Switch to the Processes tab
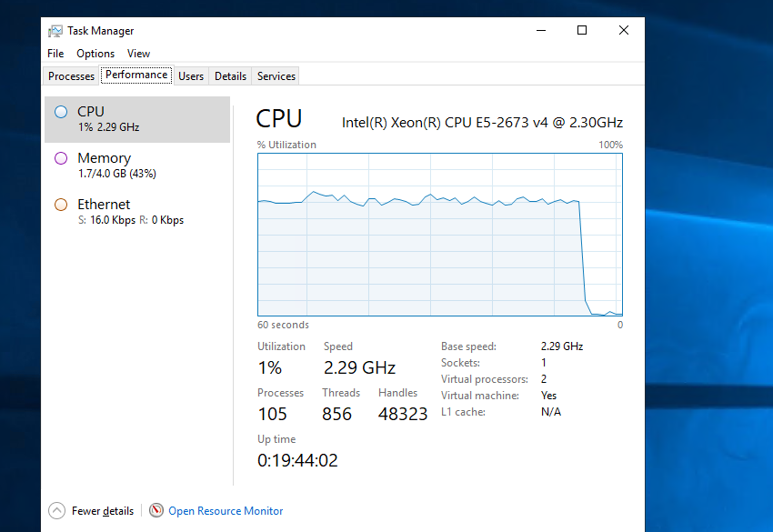The image size is (773, 532). pos(72,76)
